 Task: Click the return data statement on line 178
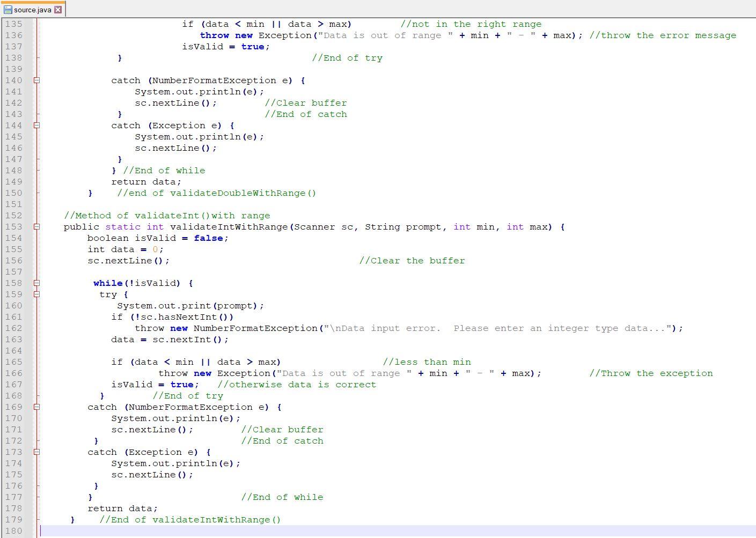coord(122,508)
